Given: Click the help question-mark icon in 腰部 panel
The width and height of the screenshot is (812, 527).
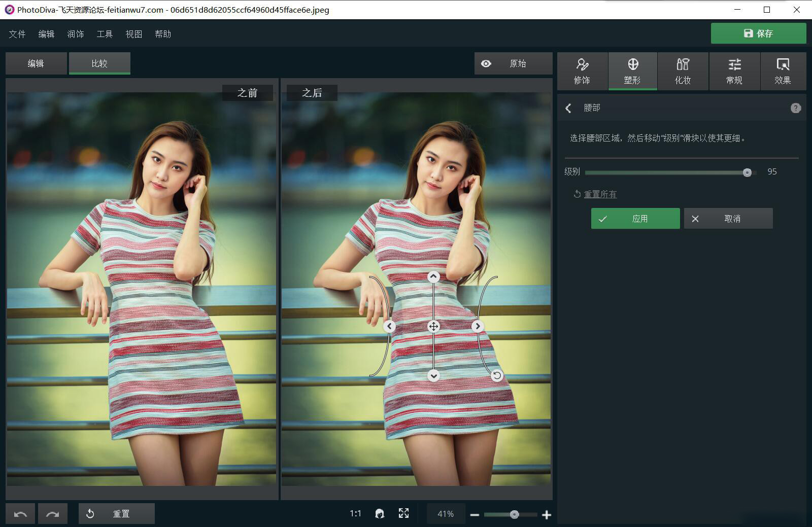Looking at the screenshot, I should point(796,108).
